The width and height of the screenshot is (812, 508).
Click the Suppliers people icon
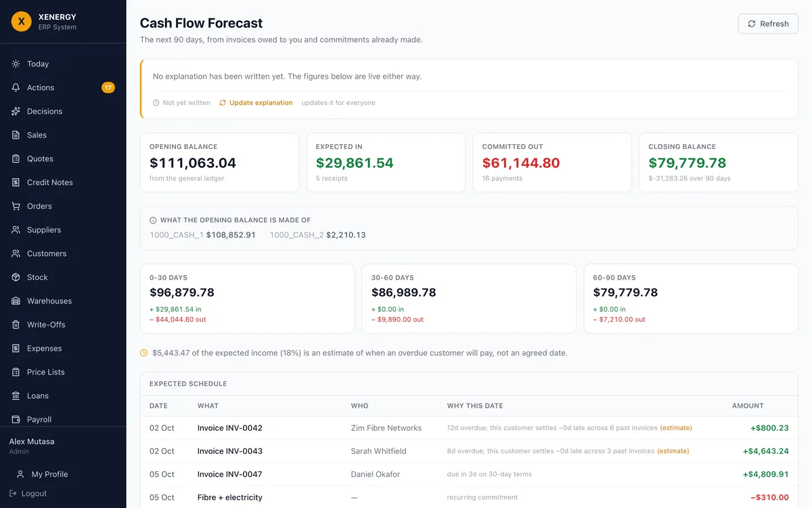tap(16, 230)
